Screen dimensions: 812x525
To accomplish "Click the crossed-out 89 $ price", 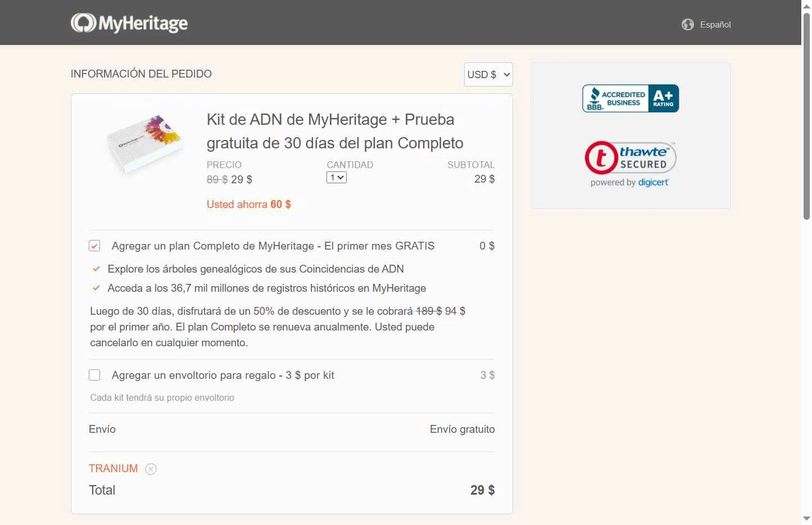I will pyautogui.click(x=217, y=180).
